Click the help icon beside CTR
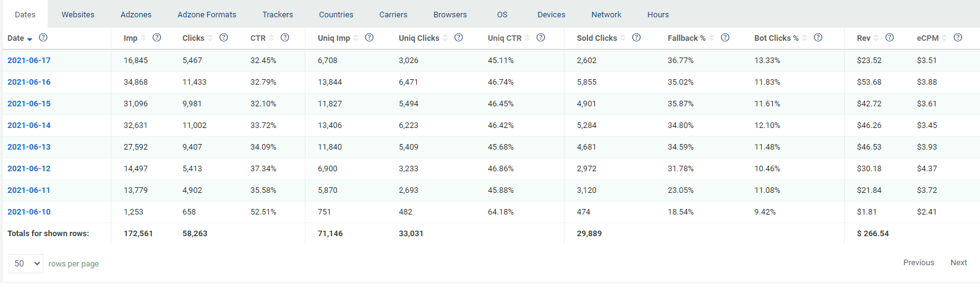Image resolution: width=980 pixels, height=285 pixels. click(x=285, y=38)
